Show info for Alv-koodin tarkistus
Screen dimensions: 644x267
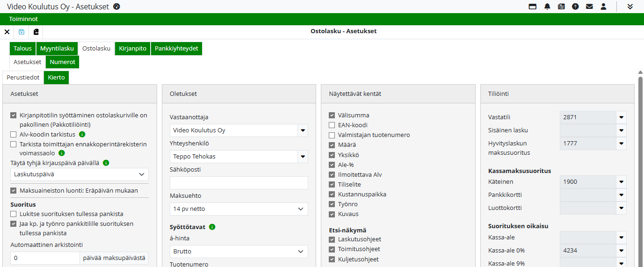(x=82, y=135)
